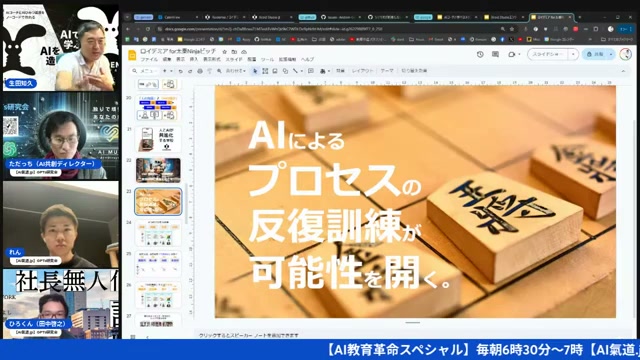The image size is (640, 360).
Task: Click the shape tool icon
Action: pos(285,71)
